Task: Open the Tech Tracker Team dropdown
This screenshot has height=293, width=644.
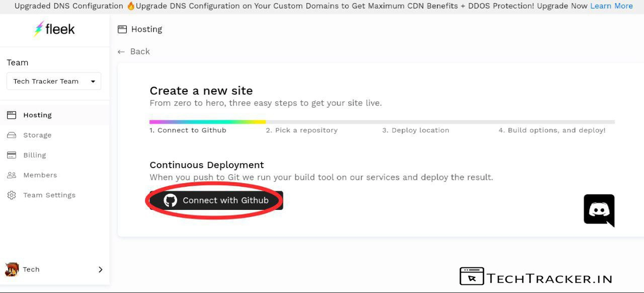Action: (x=54, y=82)
